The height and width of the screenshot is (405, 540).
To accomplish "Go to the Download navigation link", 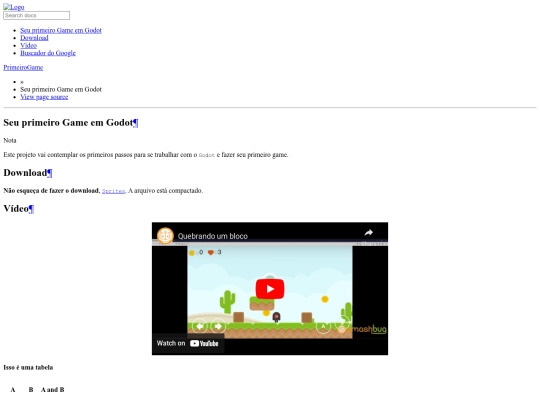I will point(34,38).
